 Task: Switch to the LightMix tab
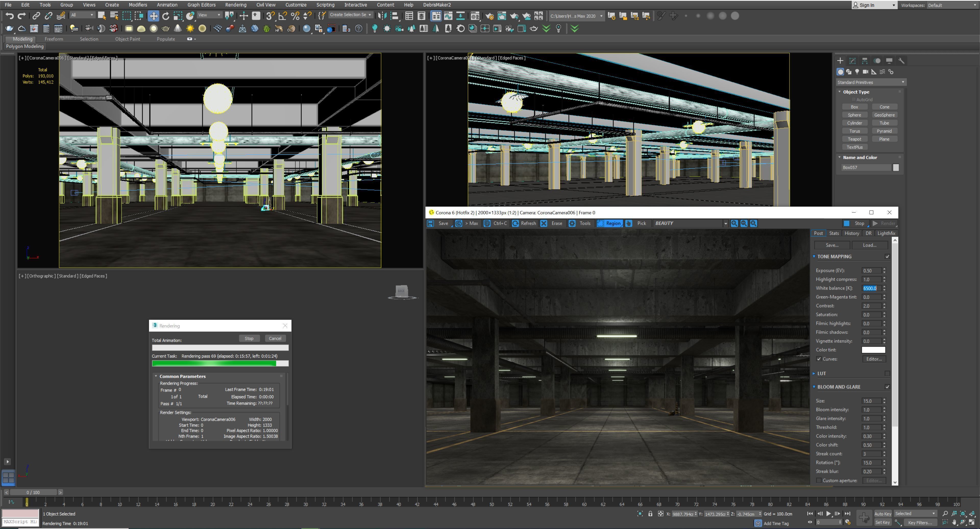(886, 233)
